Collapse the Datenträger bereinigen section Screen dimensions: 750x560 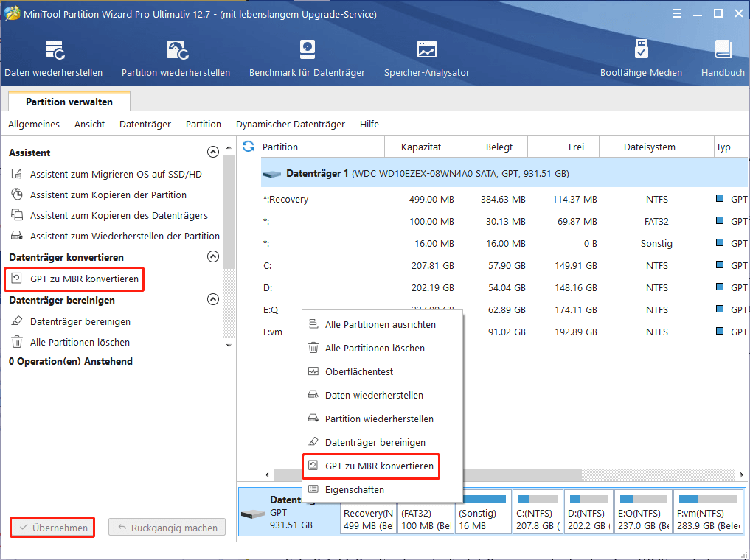click(213, 299)
